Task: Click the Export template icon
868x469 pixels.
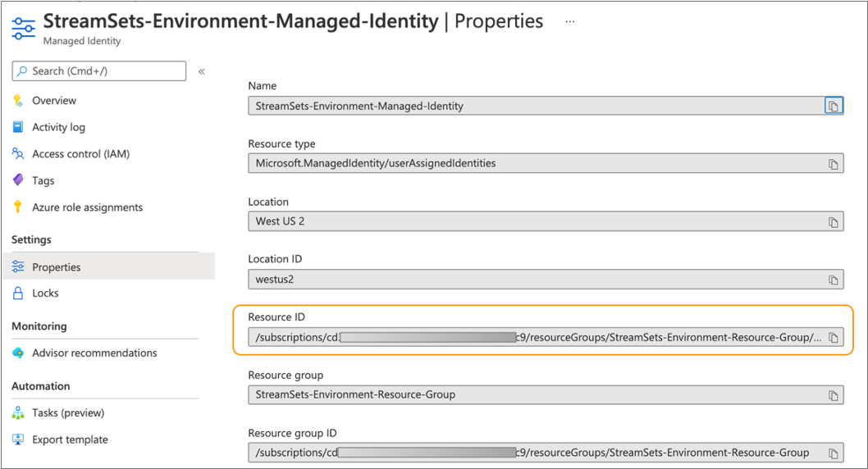Action: click(x=18, y=439)
